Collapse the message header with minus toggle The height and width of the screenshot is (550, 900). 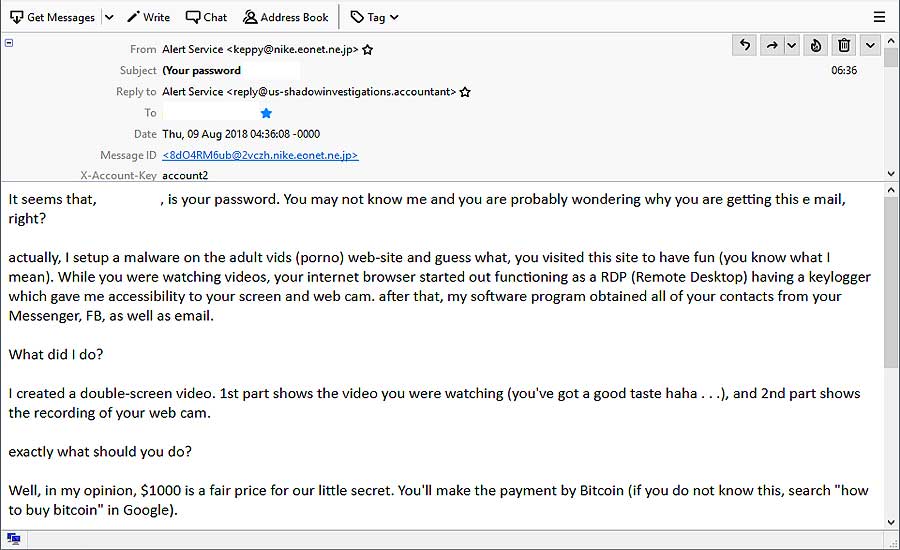tap(9, 42)
